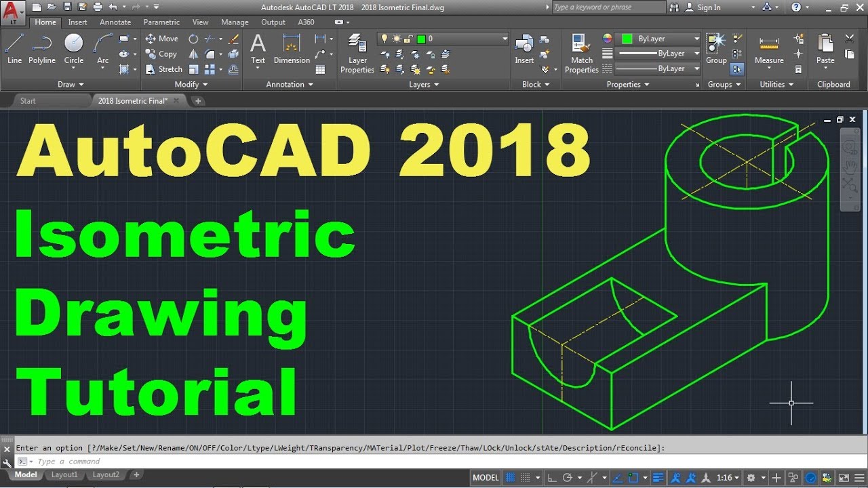Click the Undo arrow icon
The width and height of the screenshot is (868, 488).
[113, 7]
